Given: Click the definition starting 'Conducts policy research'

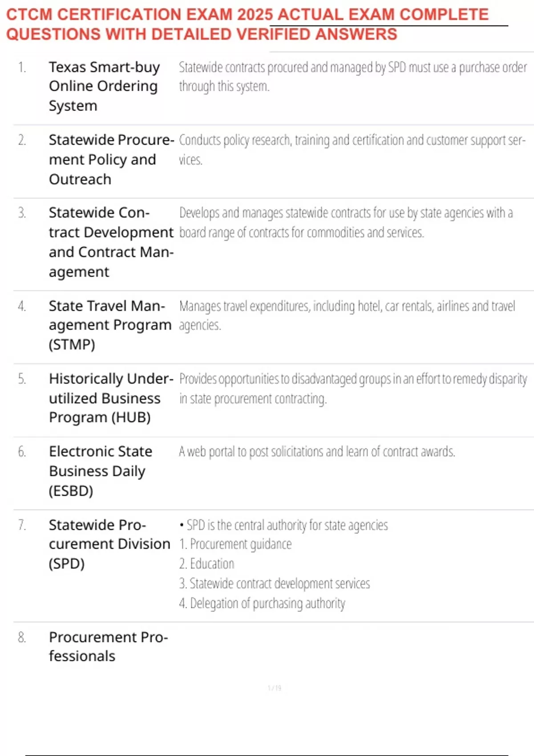Looking at the screenshot, I should [x=352, y=149].
